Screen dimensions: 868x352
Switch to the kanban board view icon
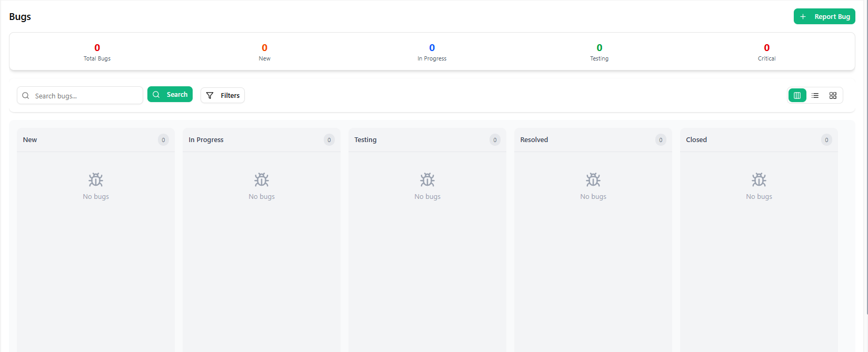[x=797, y=95]
